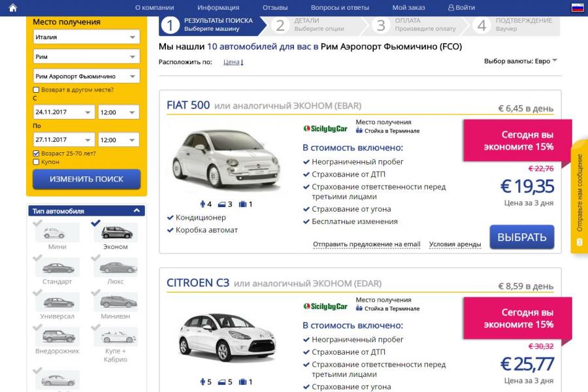
Task: Click the Citroen C3 doors count icon
Action: point(222,382)
